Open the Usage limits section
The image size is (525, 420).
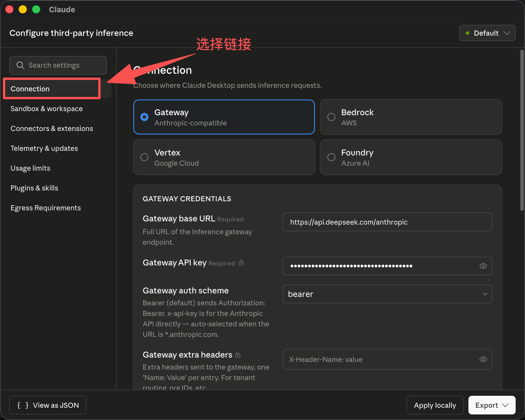tap(30, 168)
